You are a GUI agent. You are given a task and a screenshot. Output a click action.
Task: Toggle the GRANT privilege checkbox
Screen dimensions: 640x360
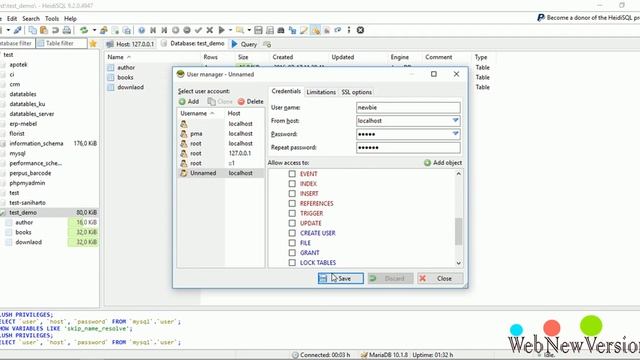[x=292, y=253]
